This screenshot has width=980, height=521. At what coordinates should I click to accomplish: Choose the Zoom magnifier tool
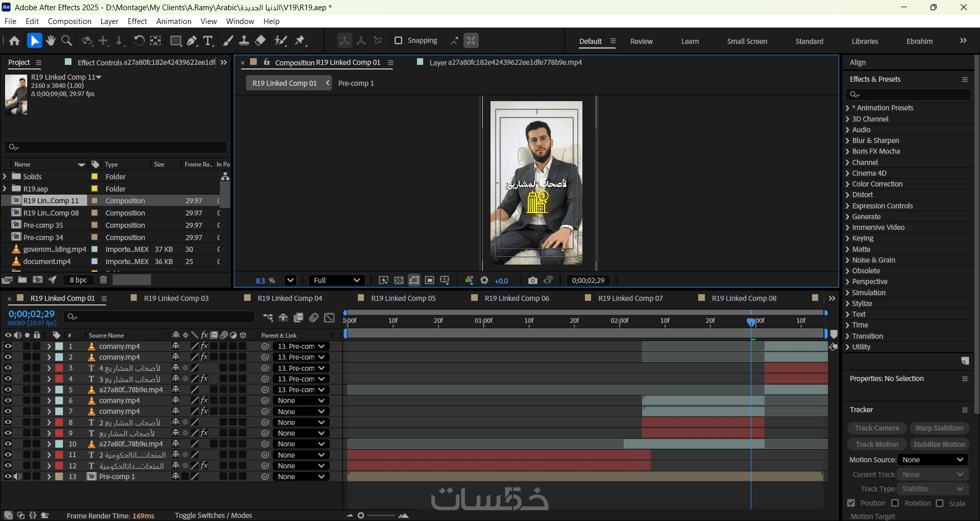coord(66,41)
